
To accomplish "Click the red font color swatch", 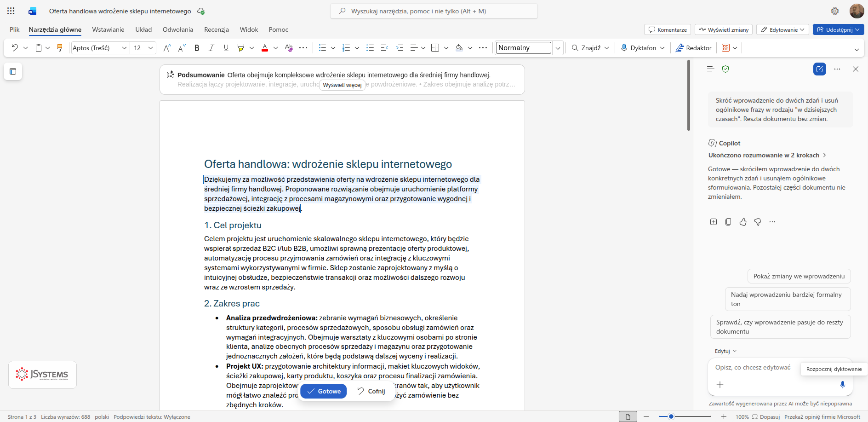I will tap(265, 48).
